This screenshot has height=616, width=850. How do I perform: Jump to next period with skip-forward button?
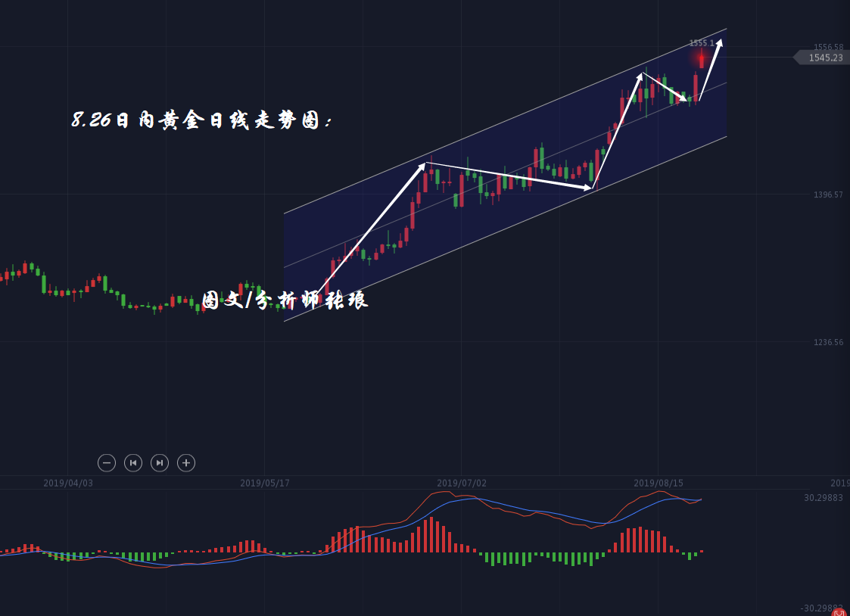tap(160, 462)
